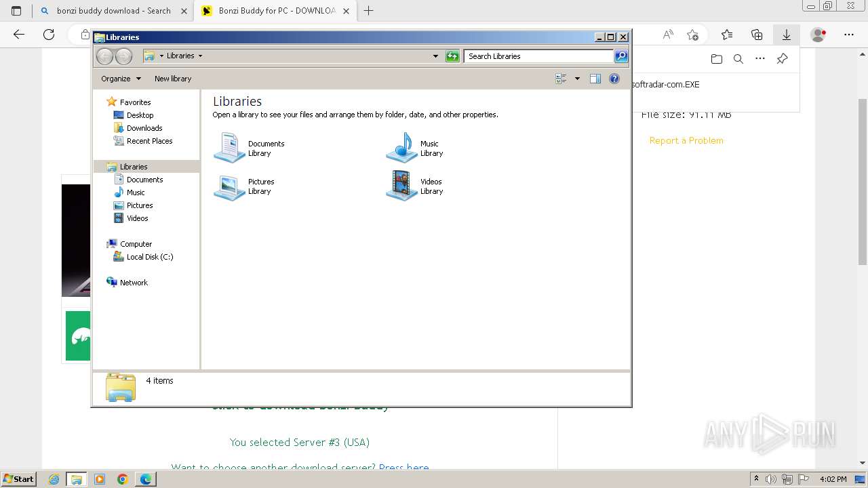Show hidden system tray icons arrow
This screenshot has height=488, width=868.
pos(756,479)
